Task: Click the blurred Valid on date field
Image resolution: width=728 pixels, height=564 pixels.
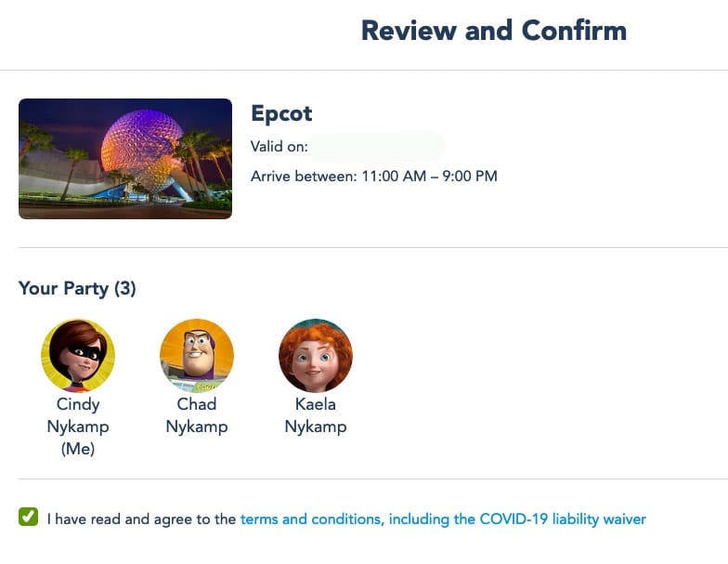Action: point(377,147)
